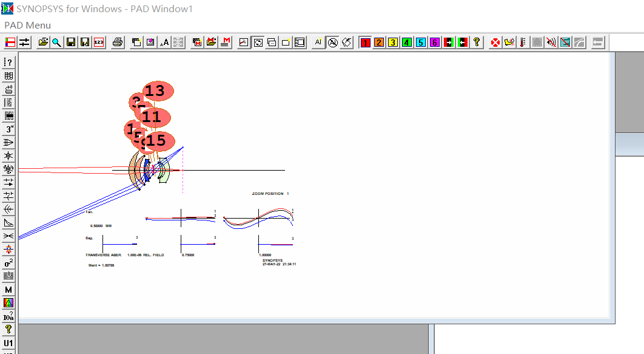Image resolution: width=644 pixels, height=354 pixels.
Task: Select green number 4 button
Action: (x=406, y=43)
